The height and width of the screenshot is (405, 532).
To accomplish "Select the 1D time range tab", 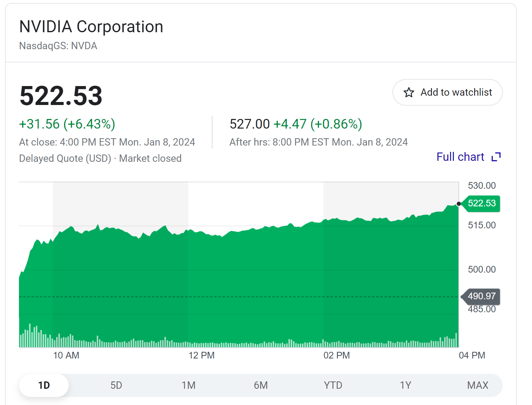I will pos(44,385).
